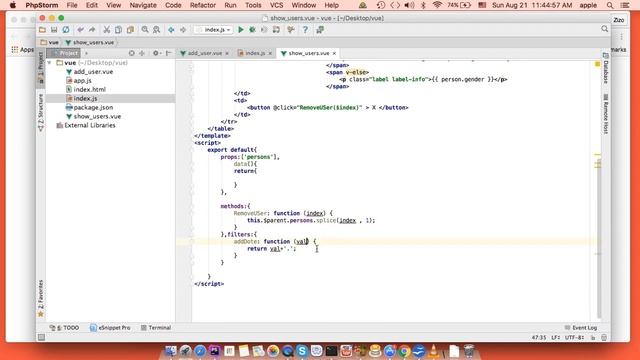Click the Back navigation arrow
This screenshot has width=640, height=360.
tap(171, 30)
